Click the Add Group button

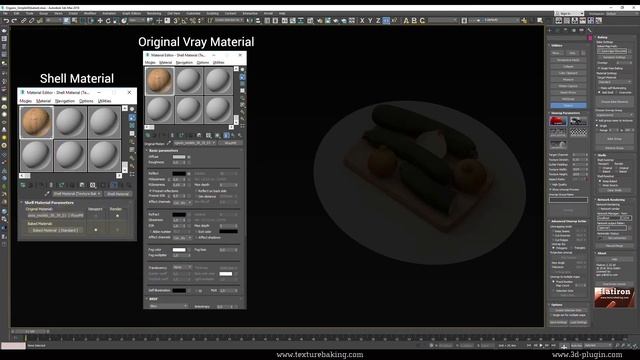click(x=614, y=139)
